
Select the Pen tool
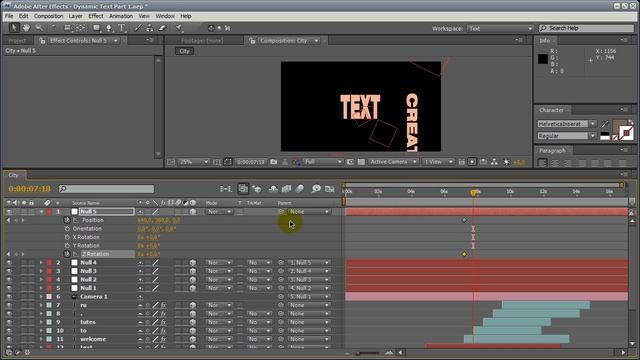tap(109, 28)
